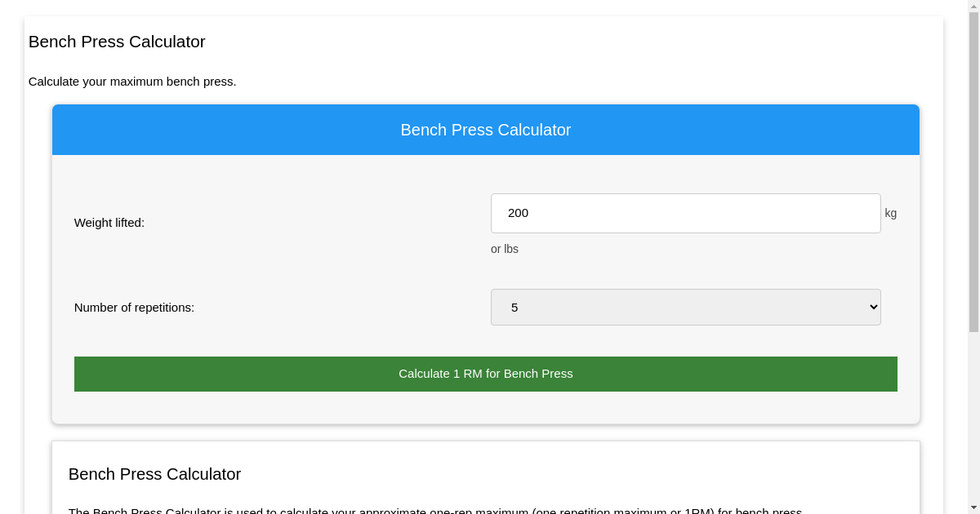Click the Bench Press Calculator page title

point(117,42)
